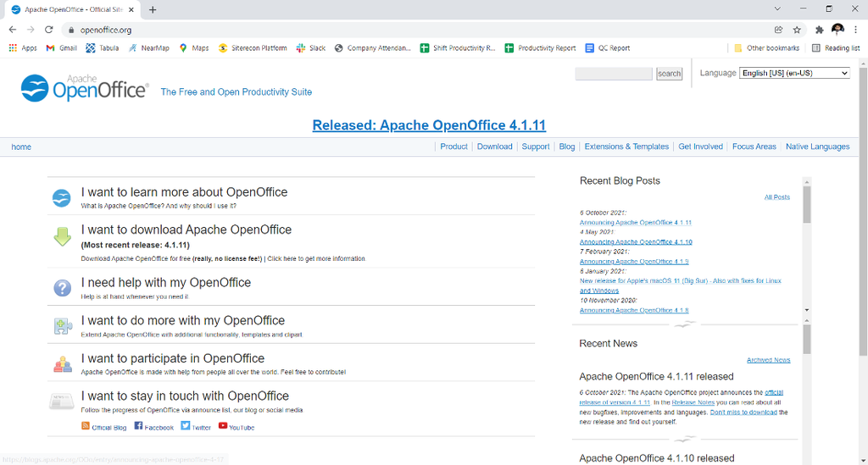Click the puzzle piece extensions icon

tap(63, 326)
